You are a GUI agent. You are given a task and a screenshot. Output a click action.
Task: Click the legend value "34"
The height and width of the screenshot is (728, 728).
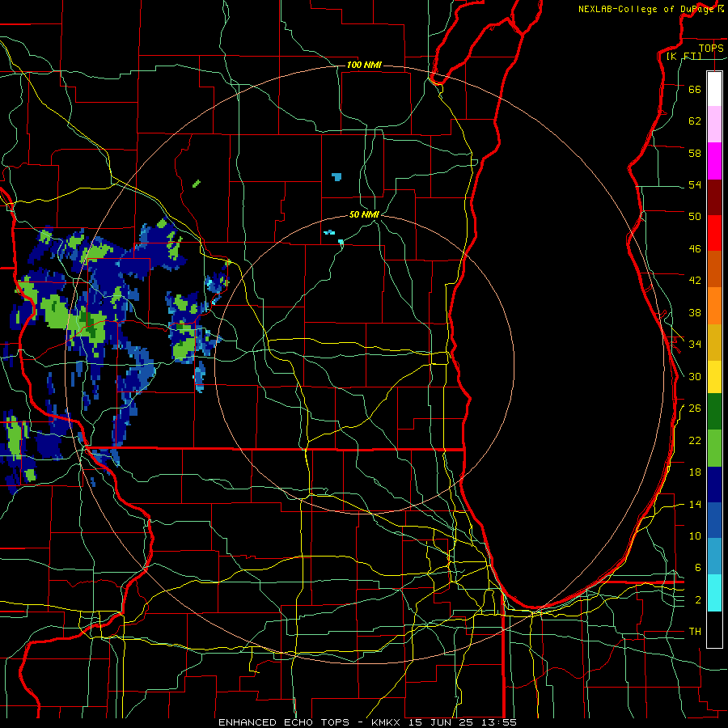pyautogui.click(x=695, y=345)
